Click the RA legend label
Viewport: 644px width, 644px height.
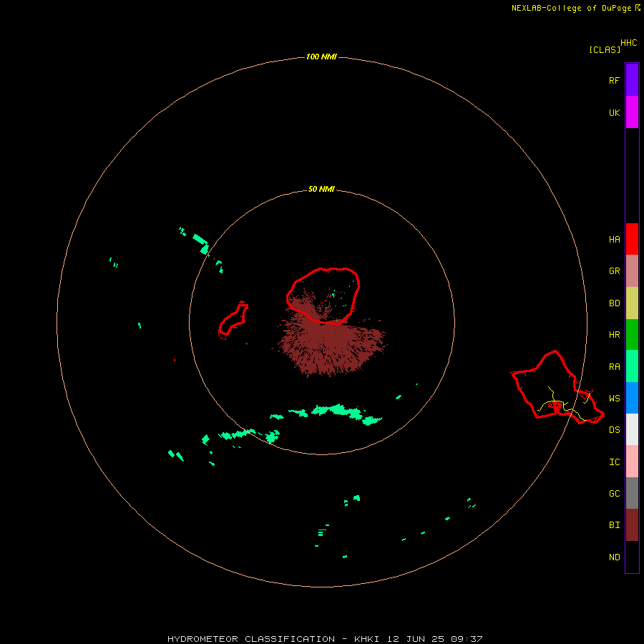(x=614, y=367)
